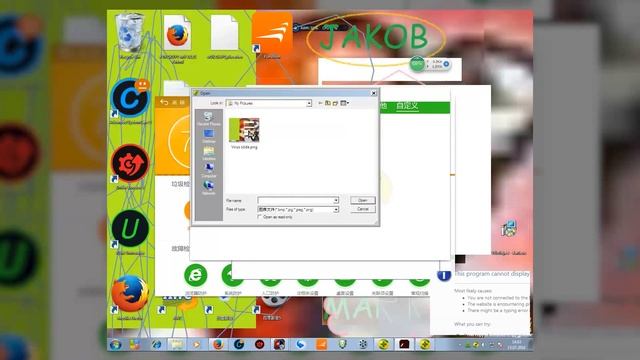The image size is (640, 360).
Task: Click the green circle floating widget
Action: coord(417,64)
